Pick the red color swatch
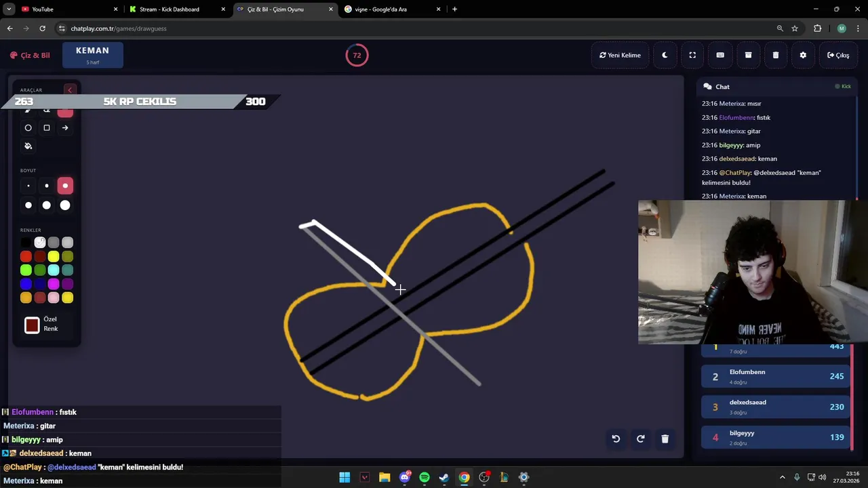The width and height of the screenshot is (868, 488). (x=26, y=256)
